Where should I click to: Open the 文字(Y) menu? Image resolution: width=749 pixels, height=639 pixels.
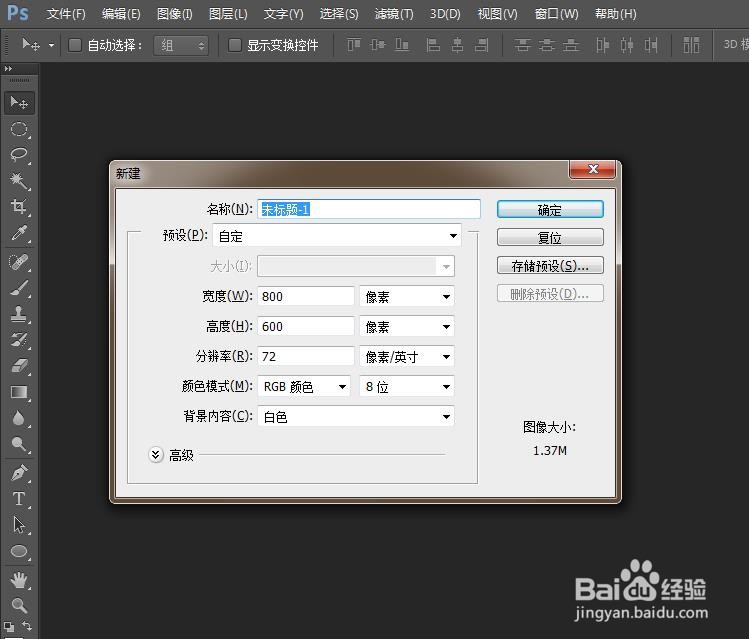tap(284, 14)
